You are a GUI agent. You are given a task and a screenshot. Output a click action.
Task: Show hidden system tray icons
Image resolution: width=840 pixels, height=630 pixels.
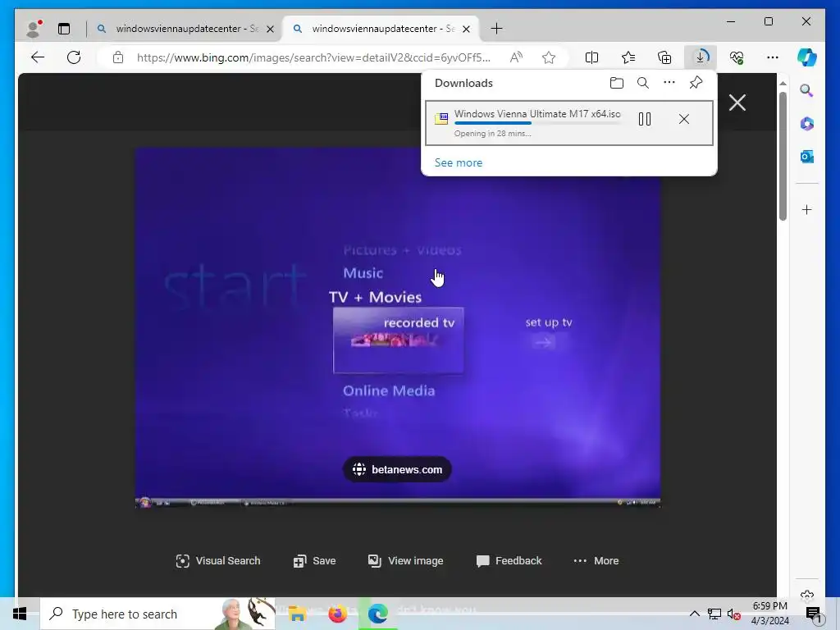(x=694, y=614)
